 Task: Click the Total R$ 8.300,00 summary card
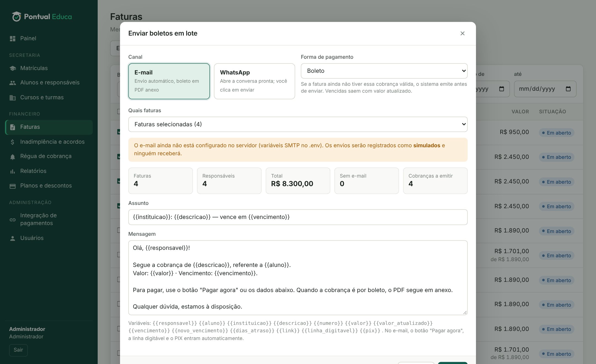click(x=298, y=181)
